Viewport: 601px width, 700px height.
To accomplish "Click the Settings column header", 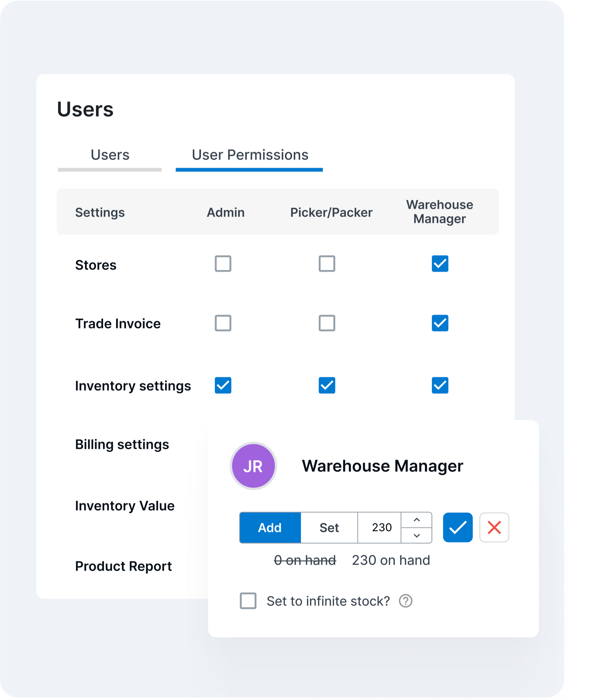I will tap(100, 213).
